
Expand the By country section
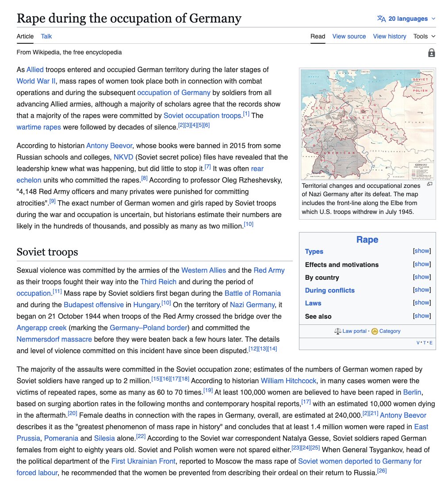(x=421, y=277)
